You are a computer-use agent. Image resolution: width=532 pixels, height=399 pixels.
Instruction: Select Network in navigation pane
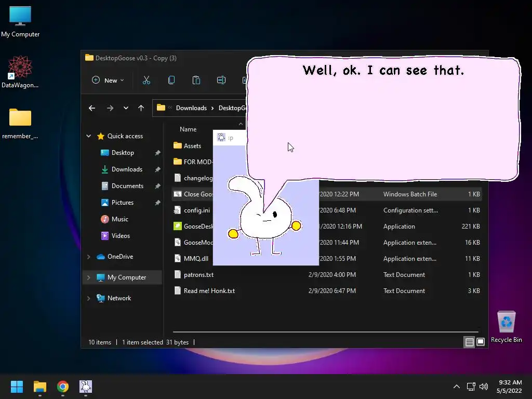[119, 298]
